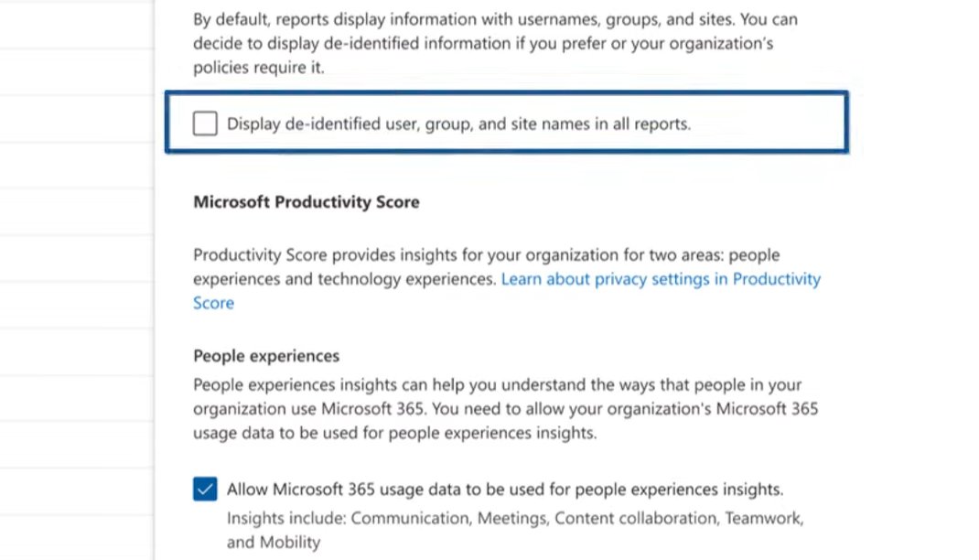Enable the de-identified names checkbox
The image size is (979, 560).
(205, 123)
